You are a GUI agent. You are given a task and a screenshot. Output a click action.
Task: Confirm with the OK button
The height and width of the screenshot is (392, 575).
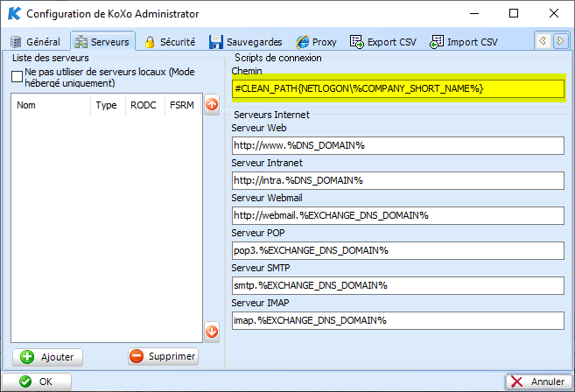tap(37, 381)
